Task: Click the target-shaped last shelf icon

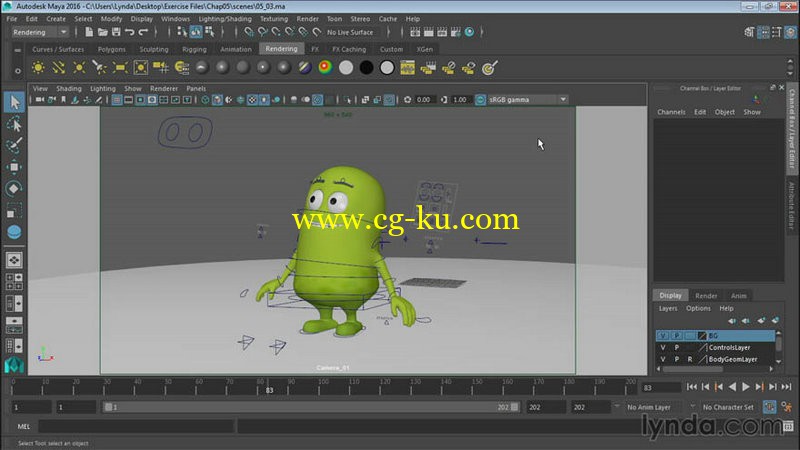Action: pyautogui.click(x=489, y=67)
